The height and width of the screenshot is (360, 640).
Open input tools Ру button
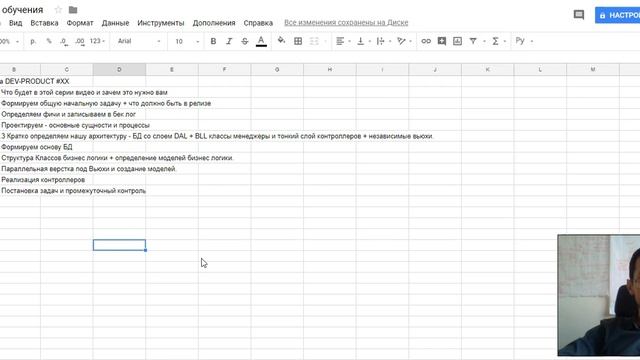tap(520, 41)
